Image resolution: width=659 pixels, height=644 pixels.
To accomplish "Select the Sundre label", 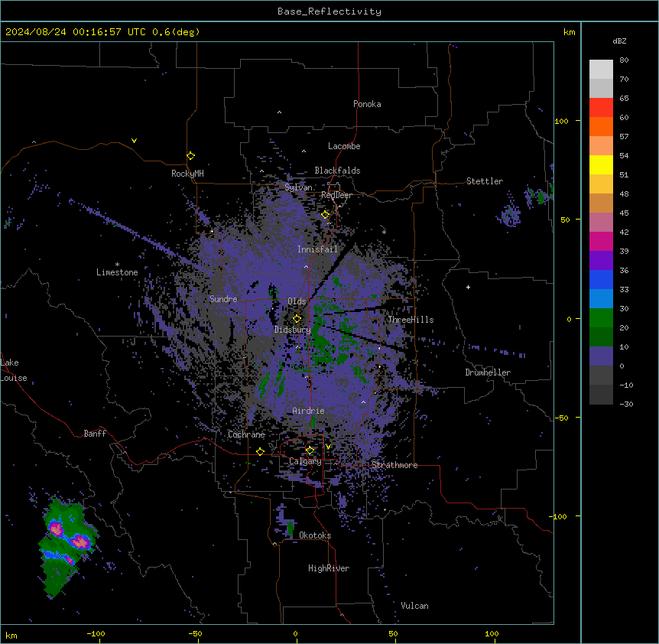I will [x=223, y=299].
